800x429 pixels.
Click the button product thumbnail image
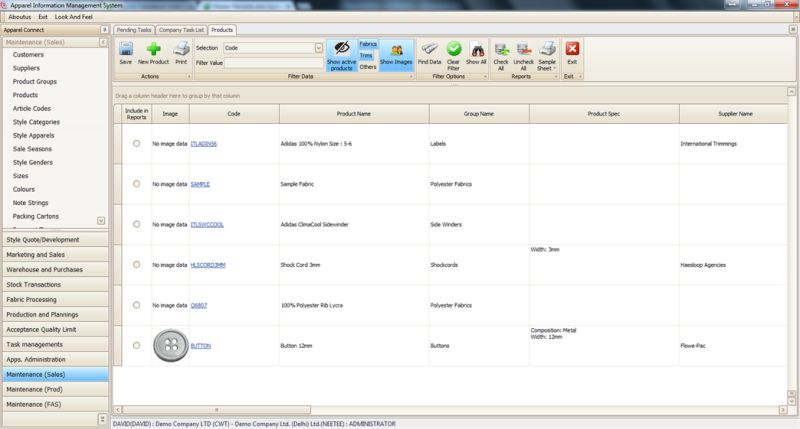171,345
